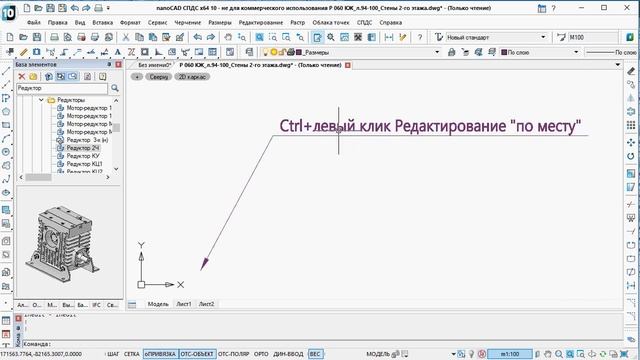Click the plus viewport control button

coord(137,77)
